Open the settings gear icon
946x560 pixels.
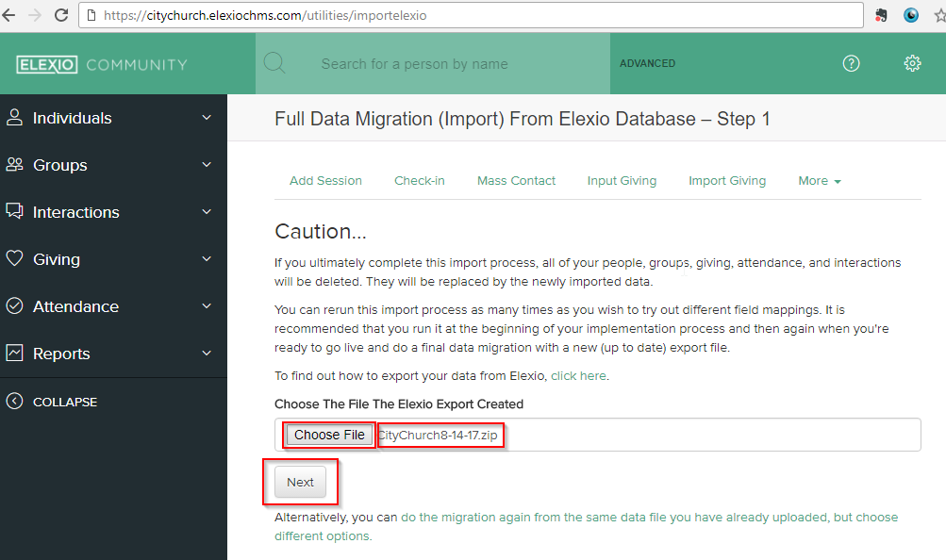[912, 63]
